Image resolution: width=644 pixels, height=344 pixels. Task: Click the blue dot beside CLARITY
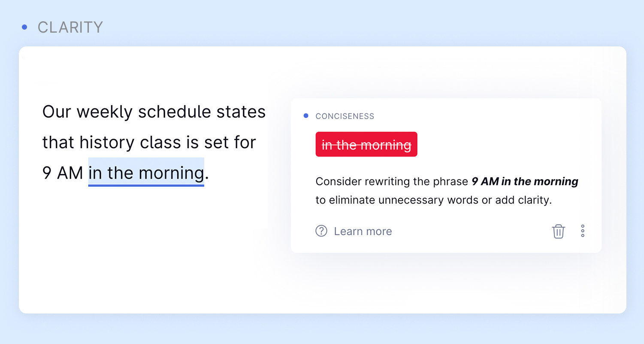24,27
